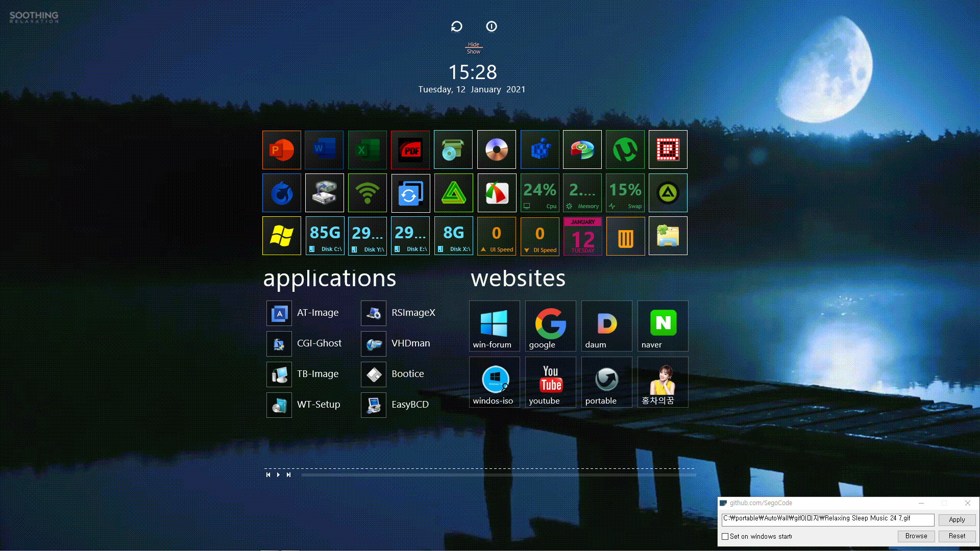Screen dimensions: 980x551
Task: Click the 8G Disk X:\ tile
Action: 453,236
